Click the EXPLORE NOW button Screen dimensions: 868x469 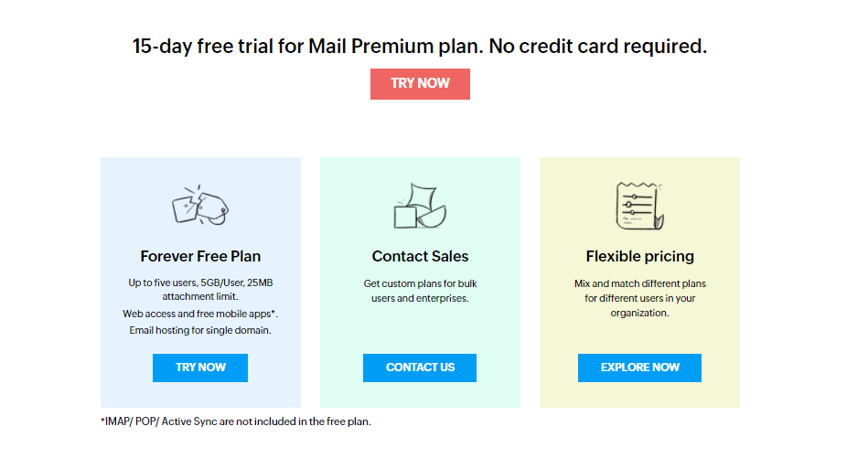point(639,368)
